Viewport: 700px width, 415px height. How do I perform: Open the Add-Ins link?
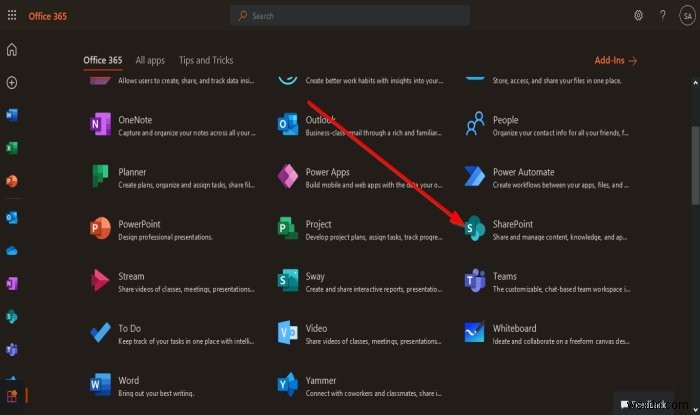(x=616, y=60)
